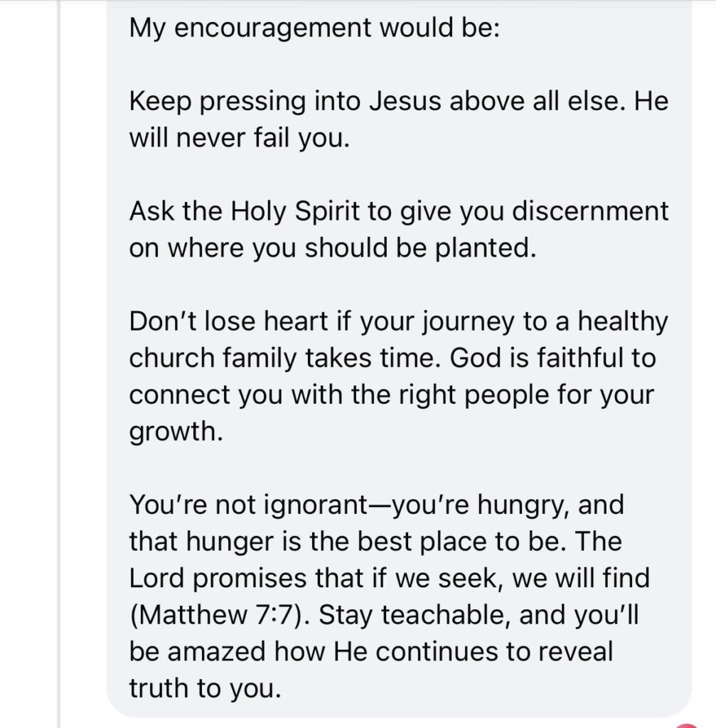Click the "Ask the Holy Spirit" line

(x=242, y=211)
